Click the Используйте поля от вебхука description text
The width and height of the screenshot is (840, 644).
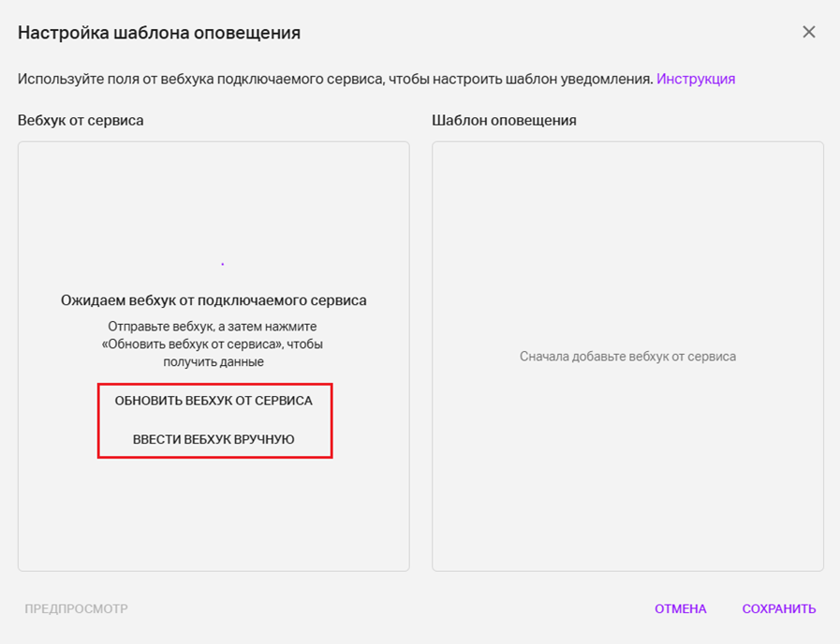pyautogui.click(x=334, y=79)
